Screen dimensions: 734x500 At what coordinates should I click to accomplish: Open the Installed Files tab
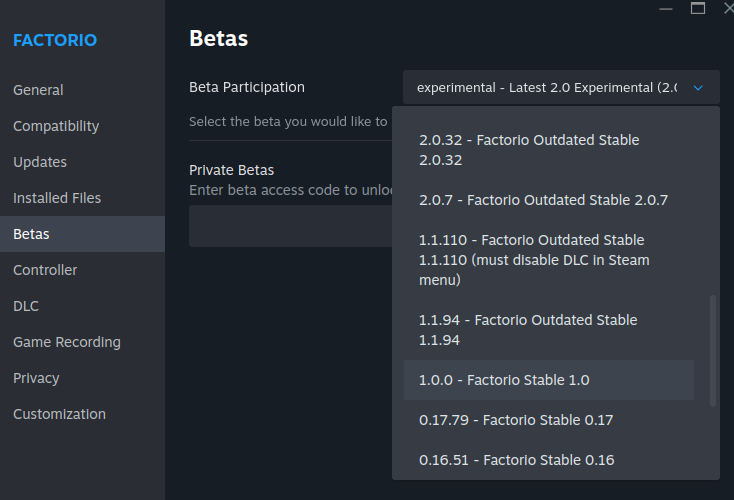click(x=57, y=198)
